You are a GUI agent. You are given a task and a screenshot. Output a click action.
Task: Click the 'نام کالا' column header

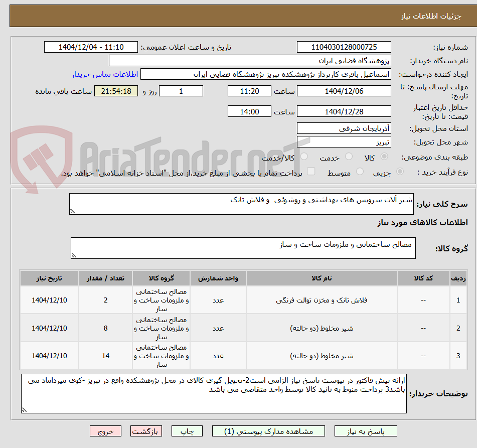322,278
